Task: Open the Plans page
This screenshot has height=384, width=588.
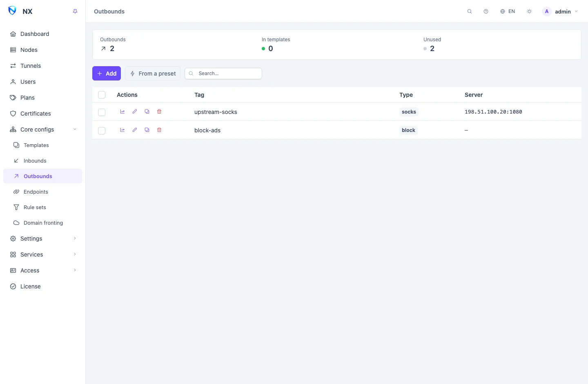Action: [x=42, y=98]
